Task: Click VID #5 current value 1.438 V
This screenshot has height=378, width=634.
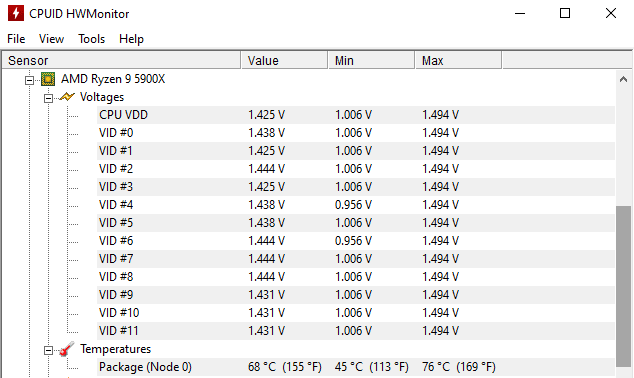Action: pos(266,223)
